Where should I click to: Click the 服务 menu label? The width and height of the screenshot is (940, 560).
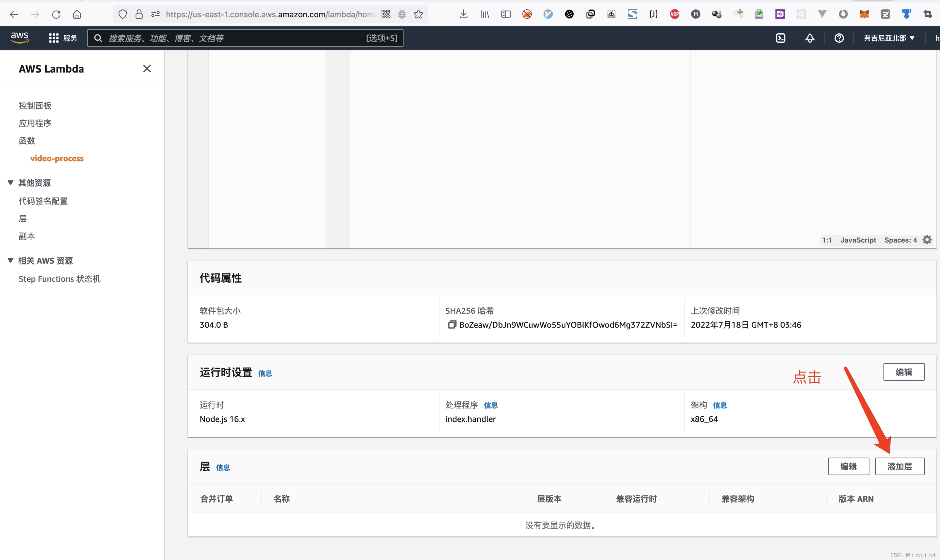pos(70,38)
